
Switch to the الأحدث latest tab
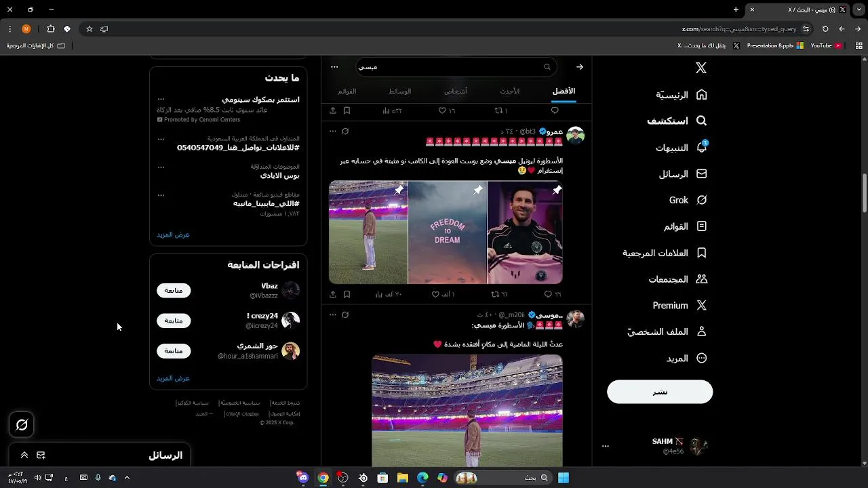coord(510,91)
